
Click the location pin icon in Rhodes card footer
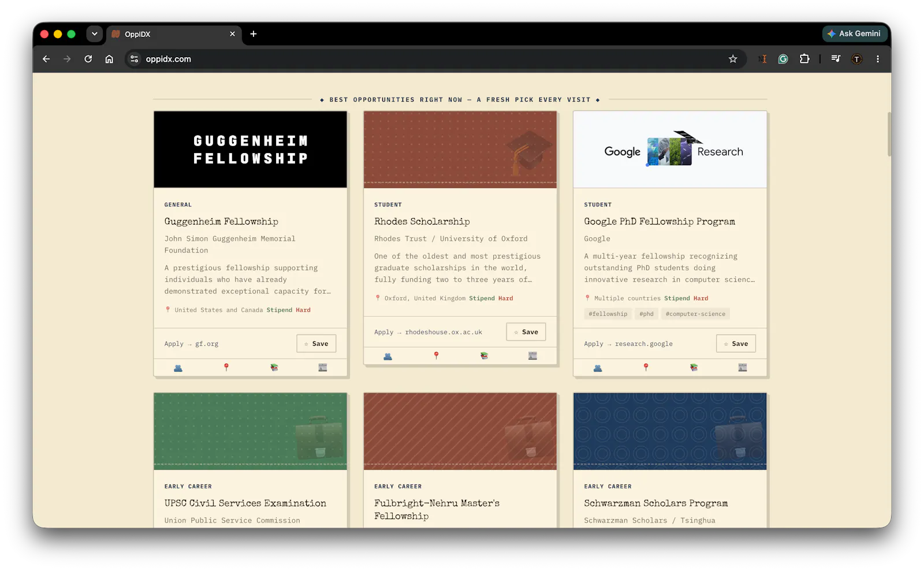pyautogui.click(x=436, y=356)
